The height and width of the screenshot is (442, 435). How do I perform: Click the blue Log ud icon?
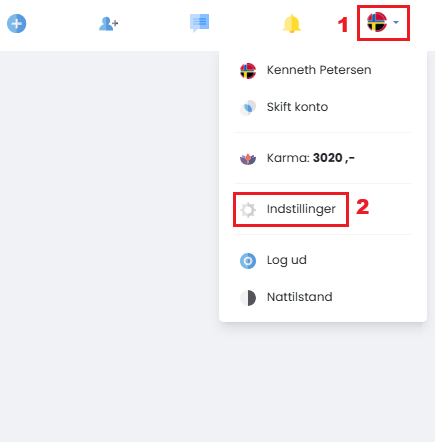248,261
